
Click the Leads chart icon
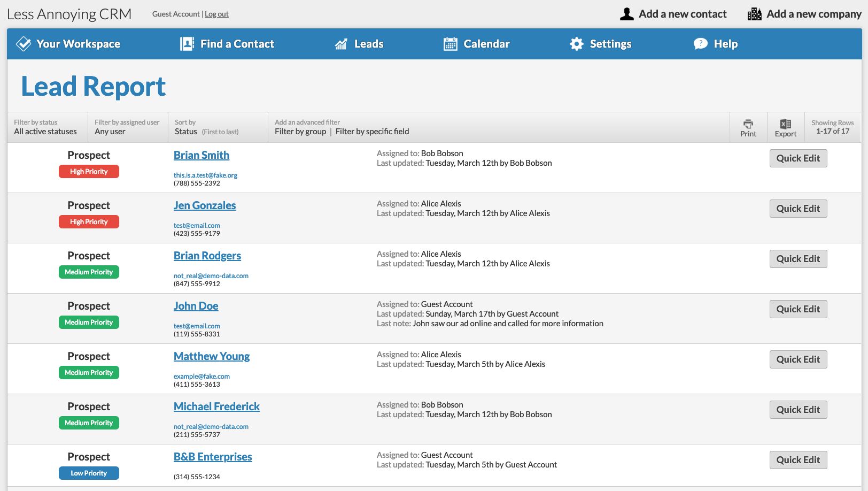pos(341,44)
